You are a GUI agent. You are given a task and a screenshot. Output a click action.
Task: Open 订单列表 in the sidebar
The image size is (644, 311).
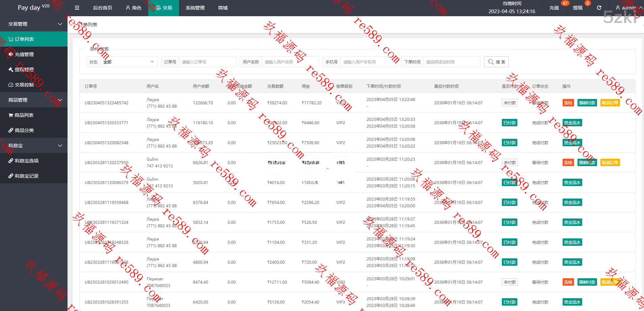tap(24, 39)
